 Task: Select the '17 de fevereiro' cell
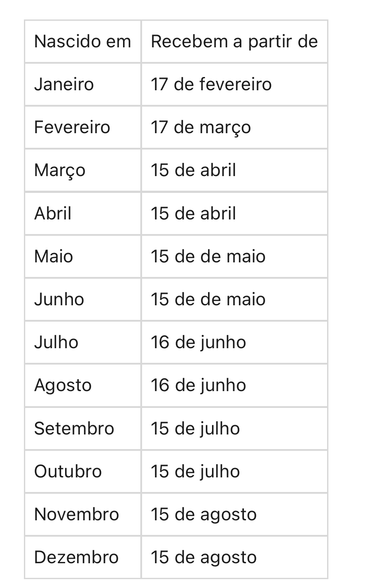tap(234, 85)
